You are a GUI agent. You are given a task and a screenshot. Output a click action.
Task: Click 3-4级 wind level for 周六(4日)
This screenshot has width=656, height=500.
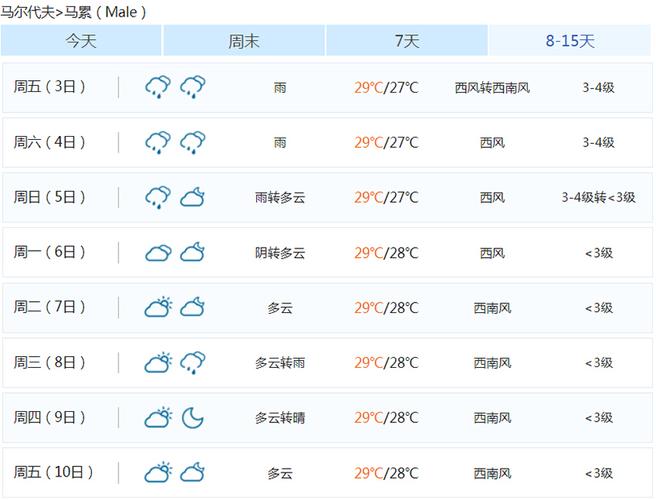(x=599, y=143)
